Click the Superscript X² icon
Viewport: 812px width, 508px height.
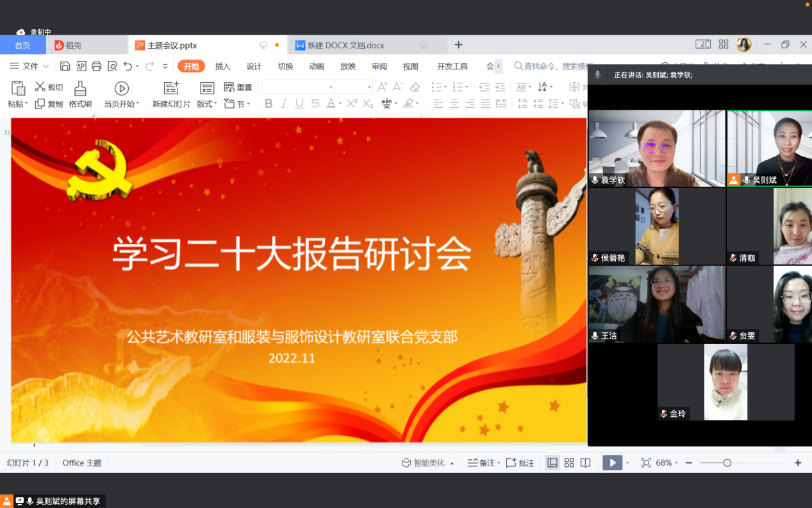(x=352, y=103)
